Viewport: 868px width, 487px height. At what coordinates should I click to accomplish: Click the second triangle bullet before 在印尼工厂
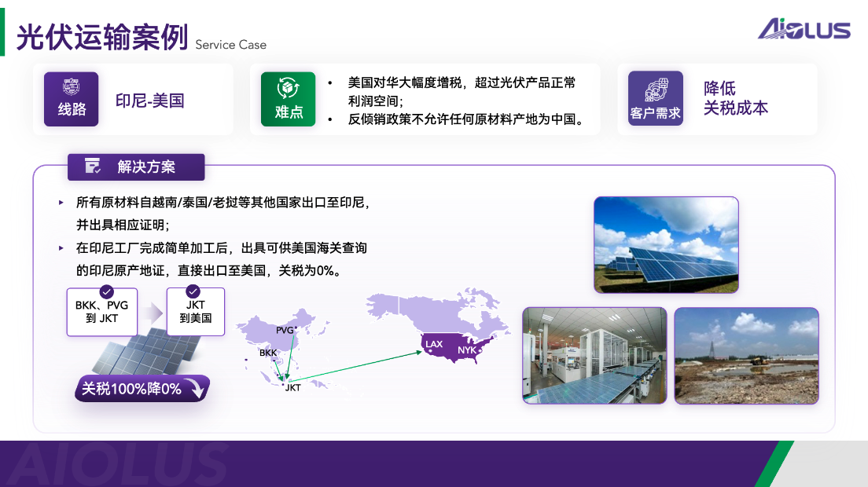coord(61,248)
